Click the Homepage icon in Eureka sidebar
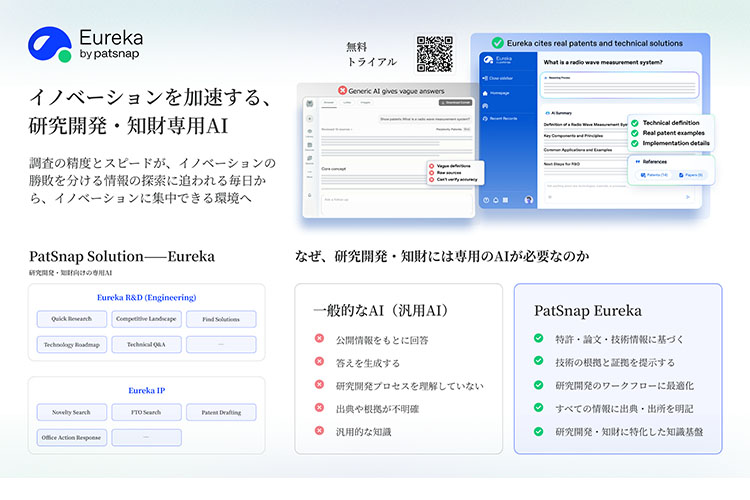This screenshot has height=500, width=750. 485,93
